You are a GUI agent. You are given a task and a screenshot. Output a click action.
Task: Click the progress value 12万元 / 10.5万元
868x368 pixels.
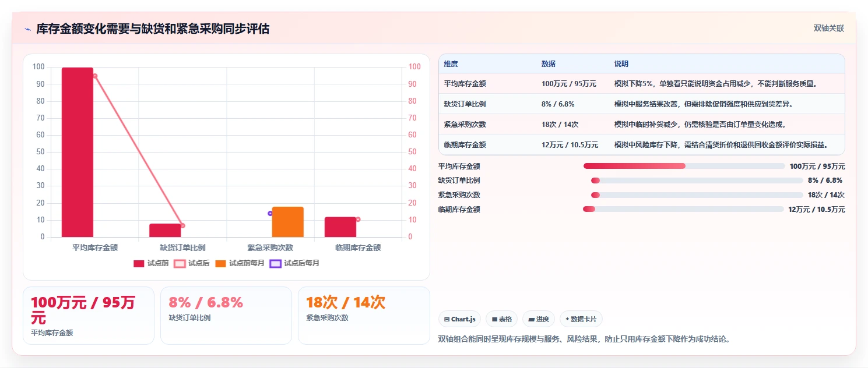[x=817, y=210]
